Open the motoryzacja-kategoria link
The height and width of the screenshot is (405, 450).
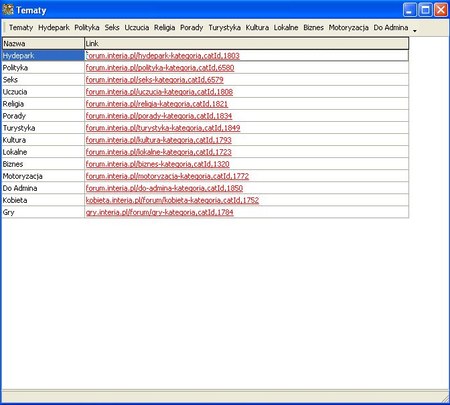click(167, 176)
